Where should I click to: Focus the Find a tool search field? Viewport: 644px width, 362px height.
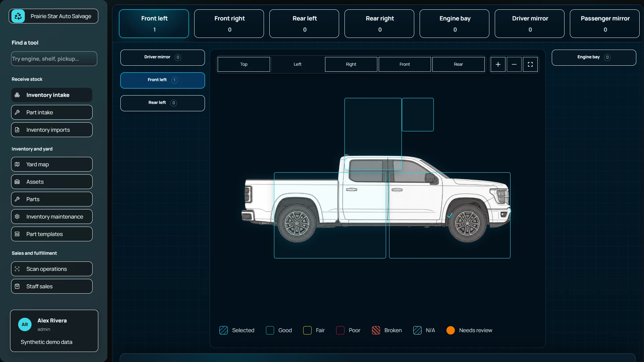54,59
